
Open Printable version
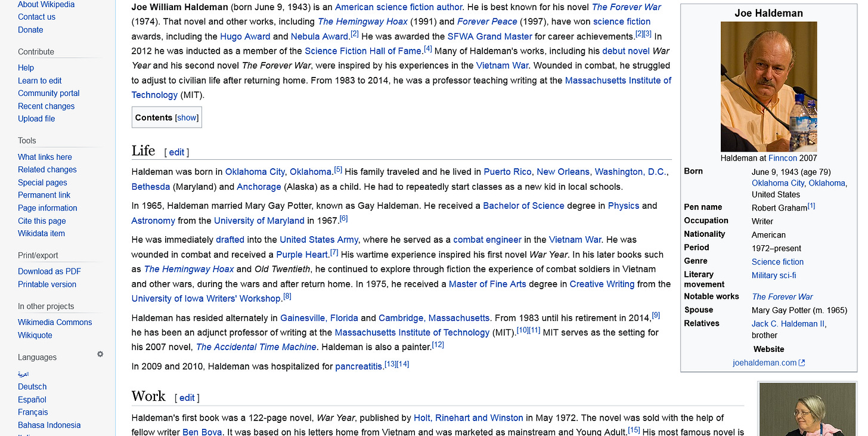[47, 284]
